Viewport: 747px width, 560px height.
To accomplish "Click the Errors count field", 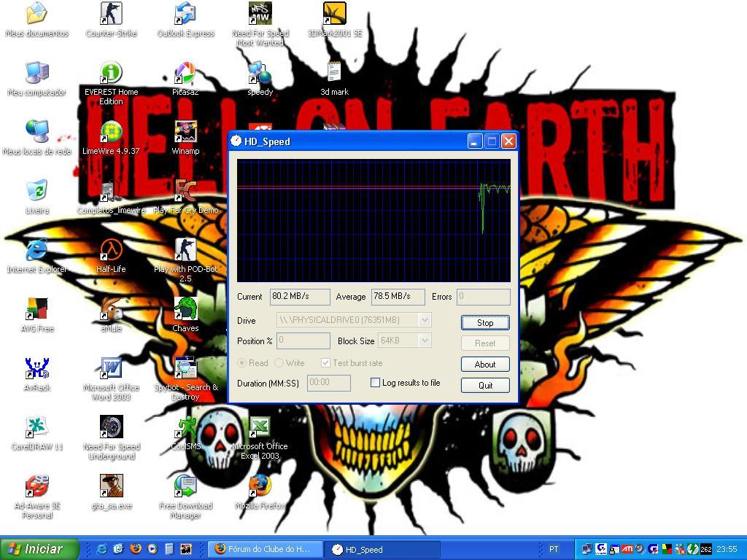I will [483, 296].
